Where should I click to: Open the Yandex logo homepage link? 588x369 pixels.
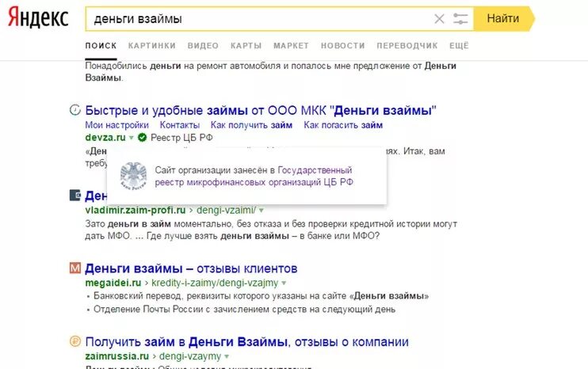(x=38, y=17)
